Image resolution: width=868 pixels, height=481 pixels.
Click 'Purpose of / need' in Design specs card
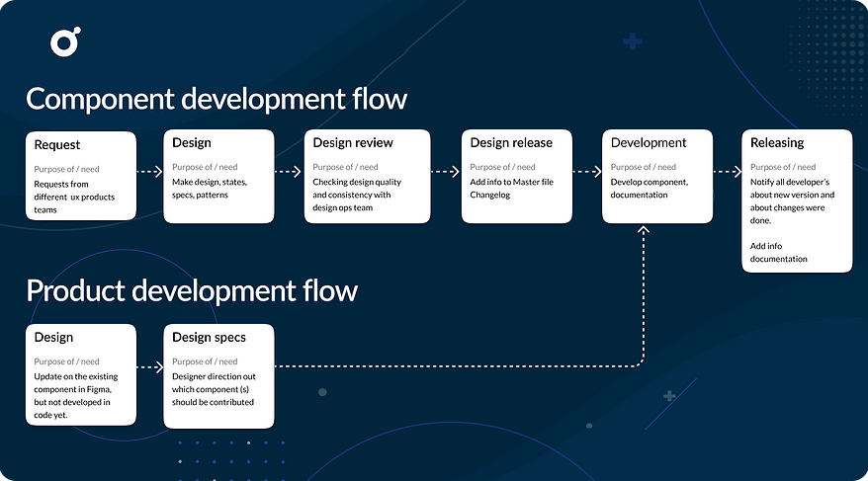pos(205,361)
